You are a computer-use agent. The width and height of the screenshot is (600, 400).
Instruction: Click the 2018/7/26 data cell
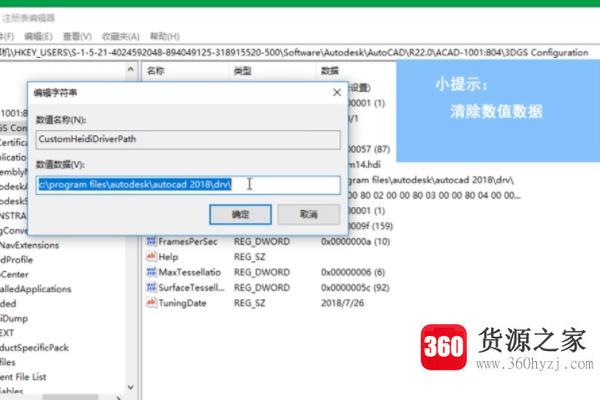point(342,303)
